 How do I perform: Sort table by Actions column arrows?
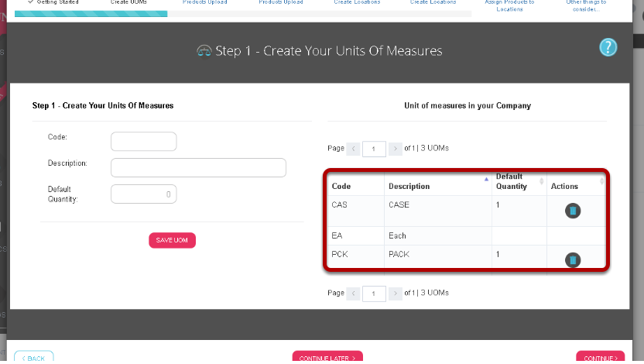pyautogui.click(x=601, y=181)
